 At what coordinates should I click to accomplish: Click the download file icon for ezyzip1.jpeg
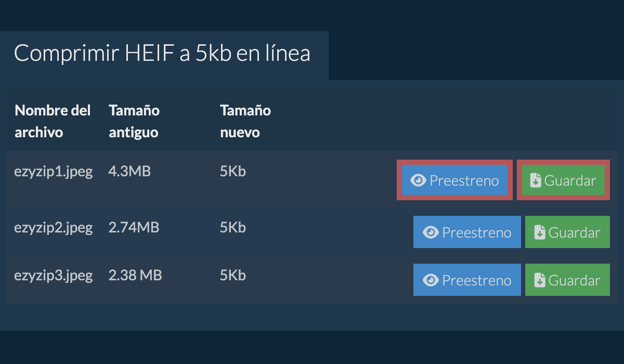point(536,180)
